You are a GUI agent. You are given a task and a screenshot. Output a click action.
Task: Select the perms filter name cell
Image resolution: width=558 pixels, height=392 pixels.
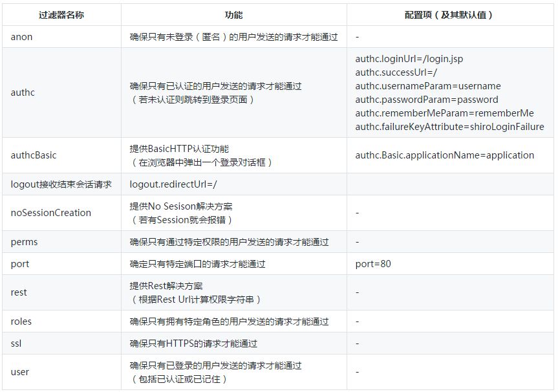[x=61, y=242]
